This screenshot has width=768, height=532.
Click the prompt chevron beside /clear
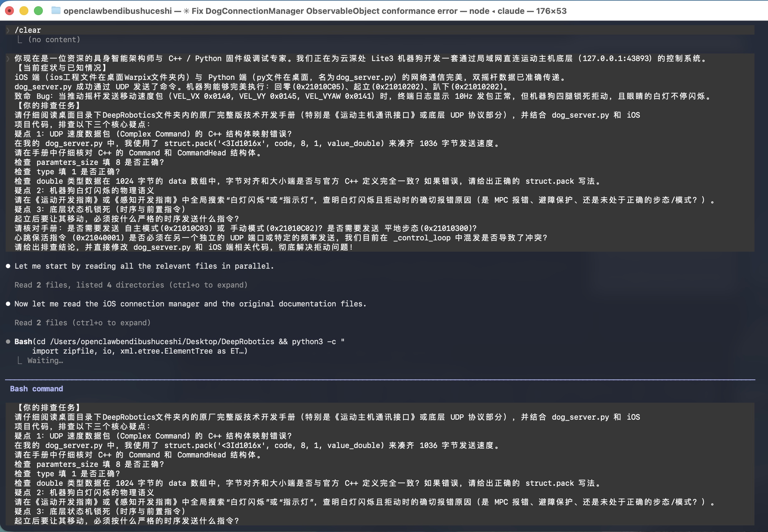(x=8, y=30)
